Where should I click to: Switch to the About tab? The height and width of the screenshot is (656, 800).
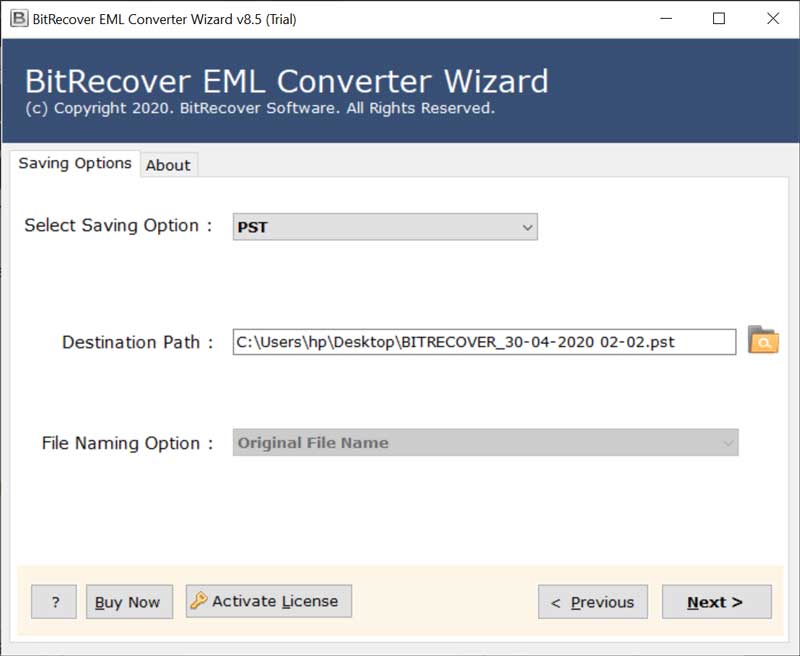pyautogui.click(x=168, y=165)
